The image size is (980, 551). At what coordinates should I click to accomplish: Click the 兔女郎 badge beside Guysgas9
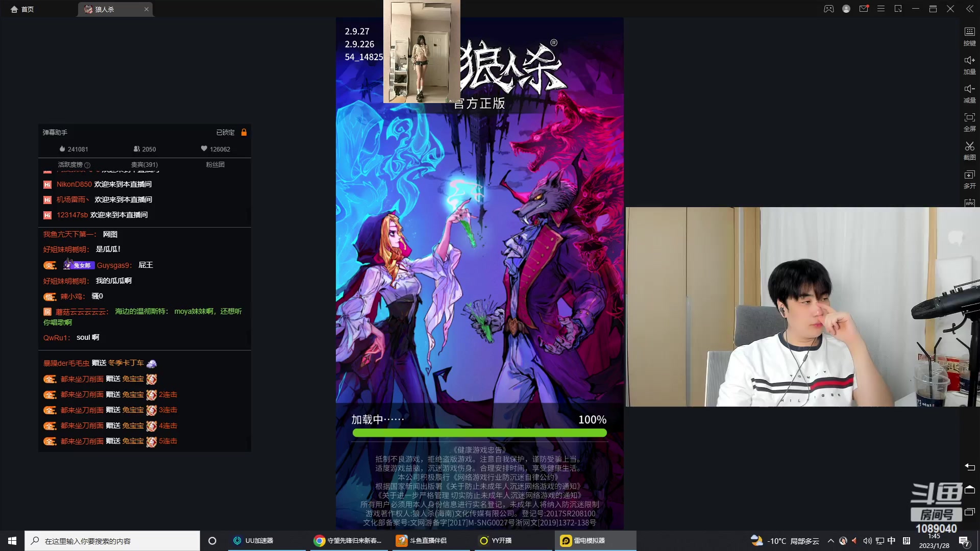click(79, 265)
